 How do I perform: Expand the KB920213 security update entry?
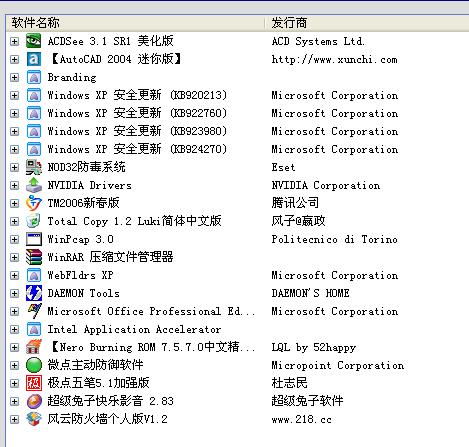(14, 95)
